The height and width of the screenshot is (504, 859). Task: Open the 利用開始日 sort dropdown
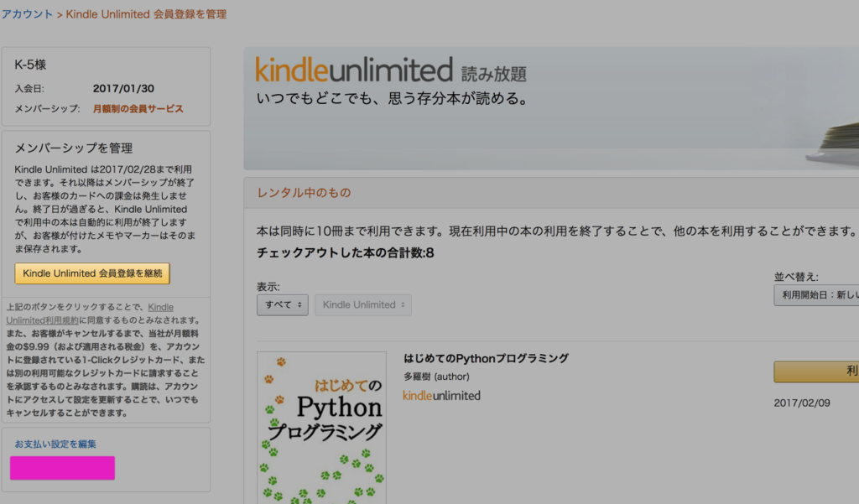coord(816,295)
